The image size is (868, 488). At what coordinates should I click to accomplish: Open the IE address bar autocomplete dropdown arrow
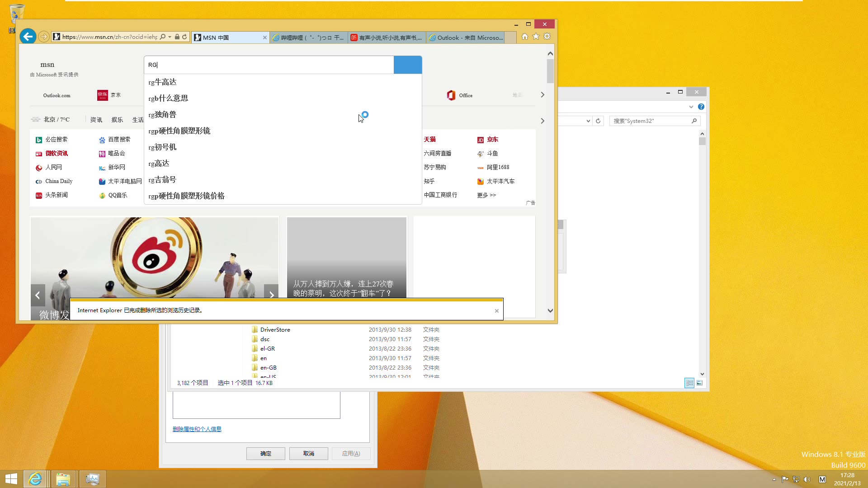pyautogui.click(x=170, y=37)
